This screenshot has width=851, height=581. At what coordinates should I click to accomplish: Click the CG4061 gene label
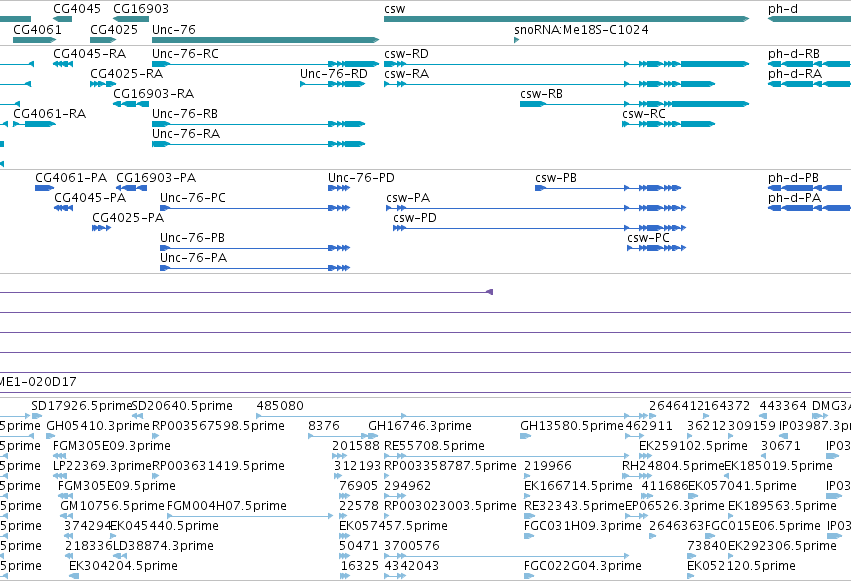[x=37, y=29]
